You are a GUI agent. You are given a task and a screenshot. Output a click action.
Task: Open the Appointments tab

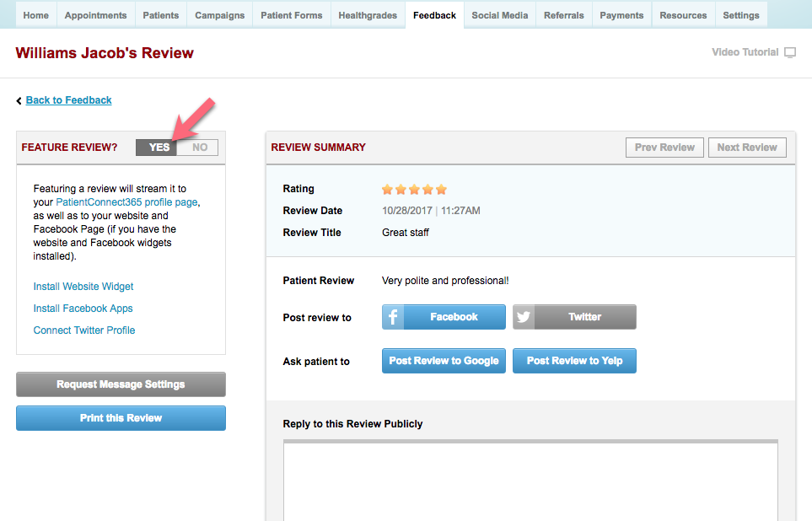pyautogui.click(x=95, y=15)
